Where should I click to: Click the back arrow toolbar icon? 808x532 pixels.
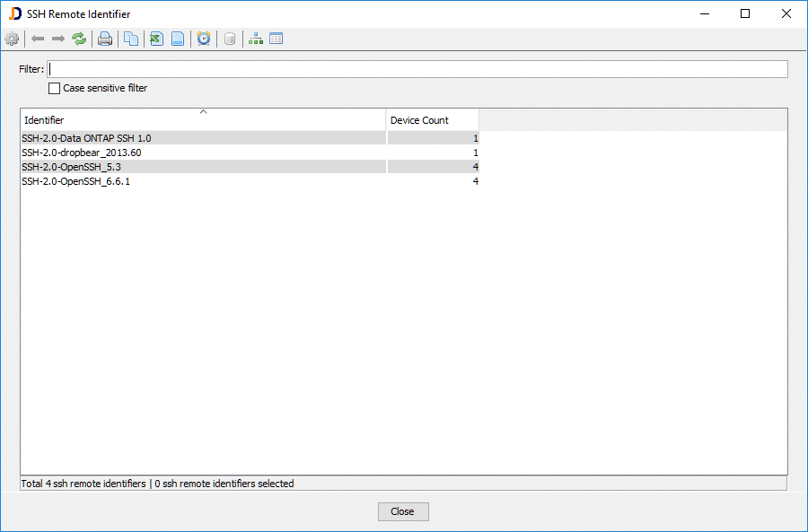[38, 39]
